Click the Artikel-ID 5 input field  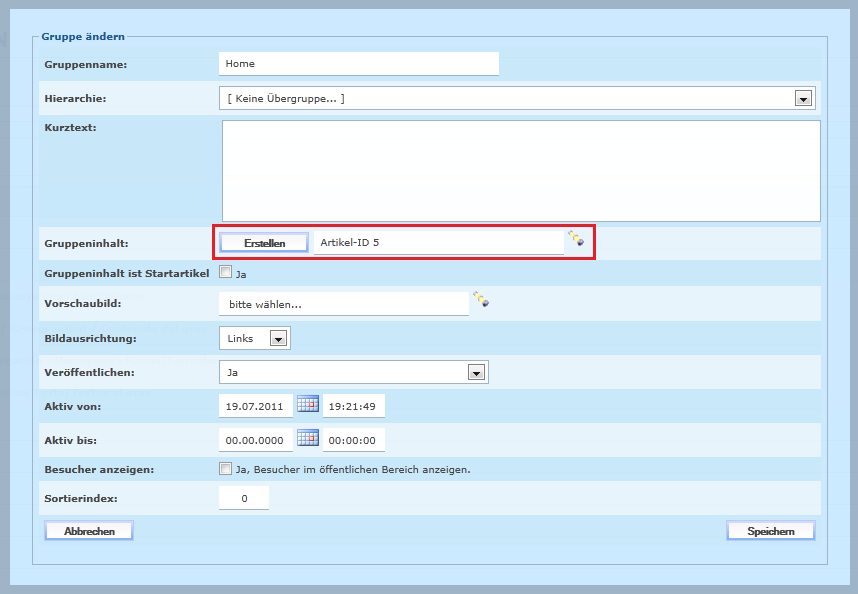coord(438,243)
